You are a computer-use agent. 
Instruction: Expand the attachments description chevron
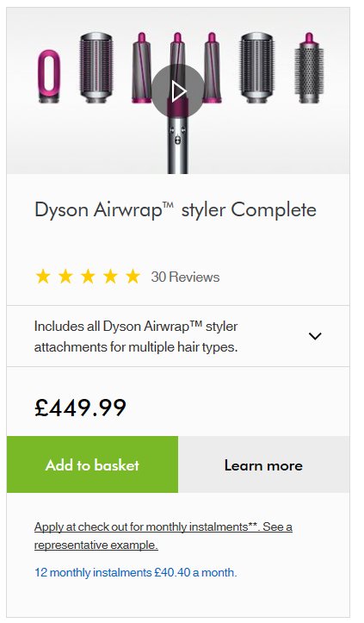pos(315,336)
